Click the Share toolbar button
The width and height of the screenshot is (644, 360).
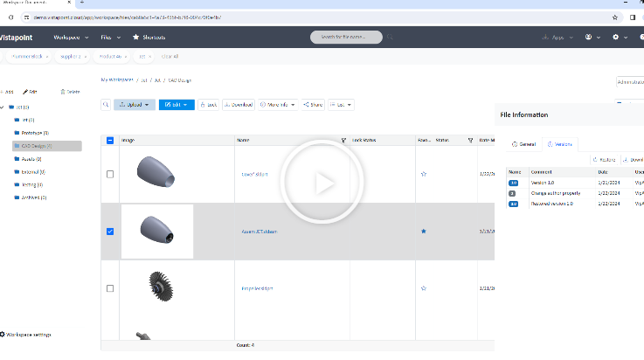[313, 104]
